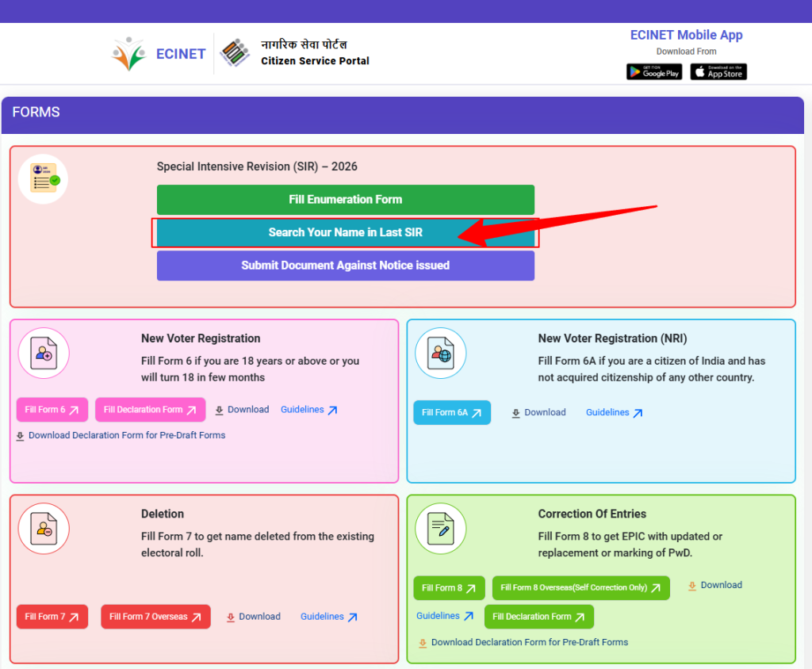
Task: Open Fill Form 6A
Action: (x=452, y=413)
